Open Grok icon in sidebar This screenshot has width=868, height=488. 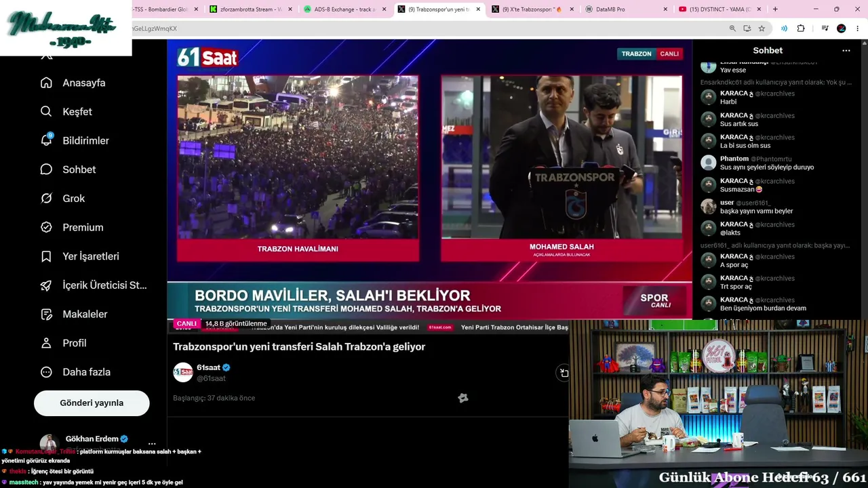[x=46, y=199]
